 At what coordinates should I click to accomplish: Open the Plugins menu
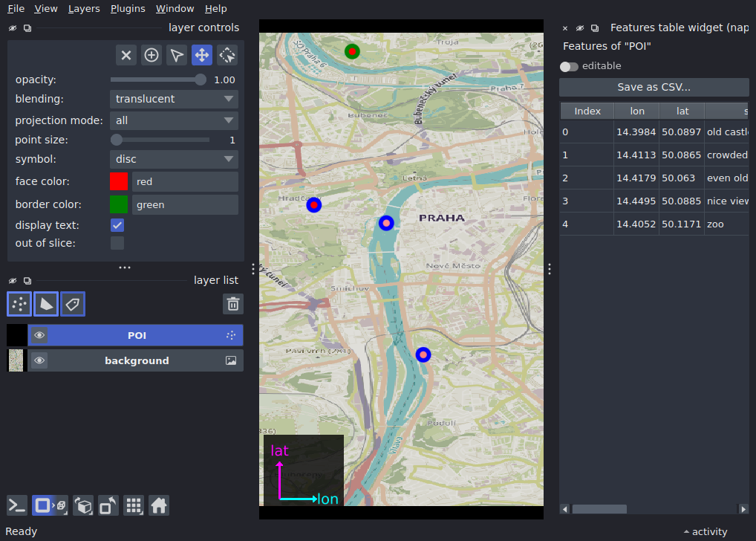[x=128, y=9]
